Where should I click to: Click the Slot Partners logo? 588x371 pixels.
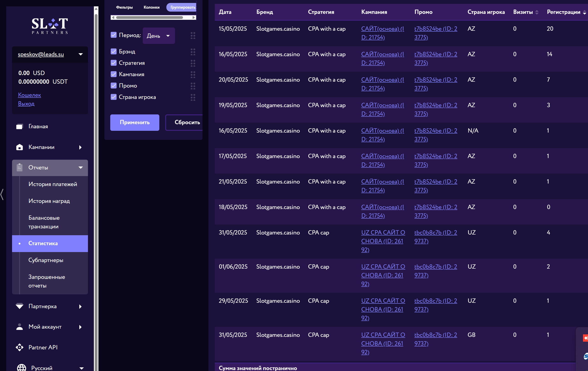[x=50, y=26]
